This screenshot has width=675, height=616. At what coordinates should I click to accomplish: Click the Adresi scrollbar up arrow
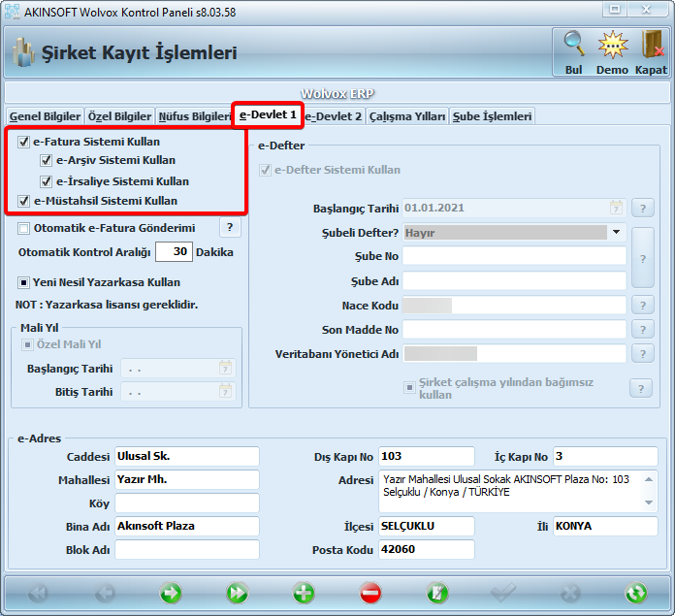click(x=649, y=479)
